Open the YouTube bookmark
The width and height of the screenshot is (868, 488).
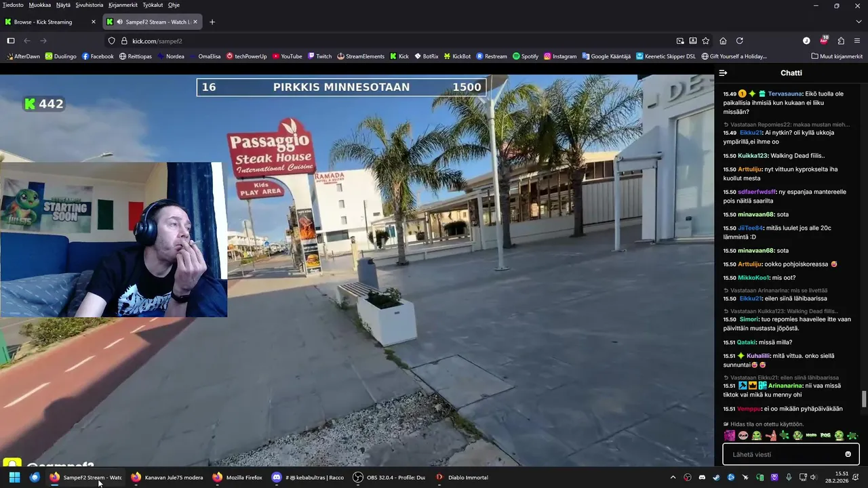pyautogui.click(x=288, y=56)
